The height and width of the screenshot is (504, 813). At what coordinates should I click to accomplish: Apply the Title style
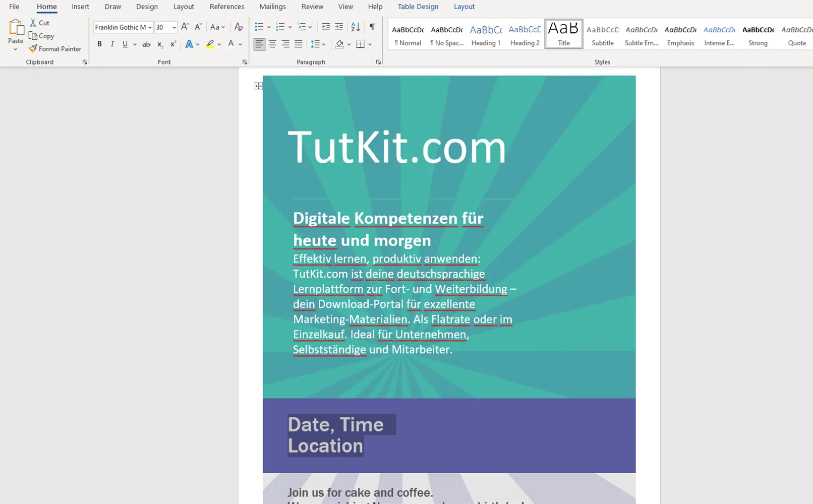564,34
